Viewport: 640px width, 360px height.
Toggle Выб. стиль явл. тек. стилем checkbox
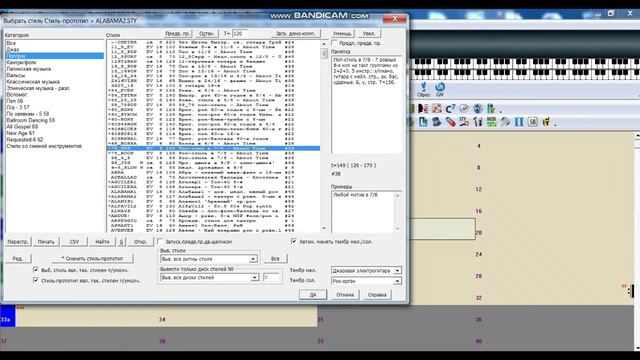[x=36, y=270]
